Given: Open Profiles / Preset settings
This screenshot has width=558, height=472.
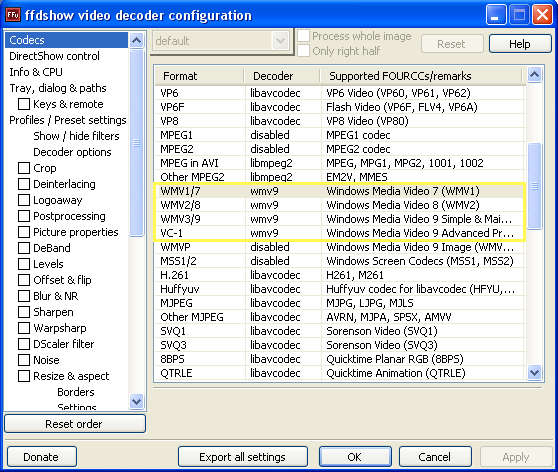Looking at the screenshot, I should coord(68,120).
